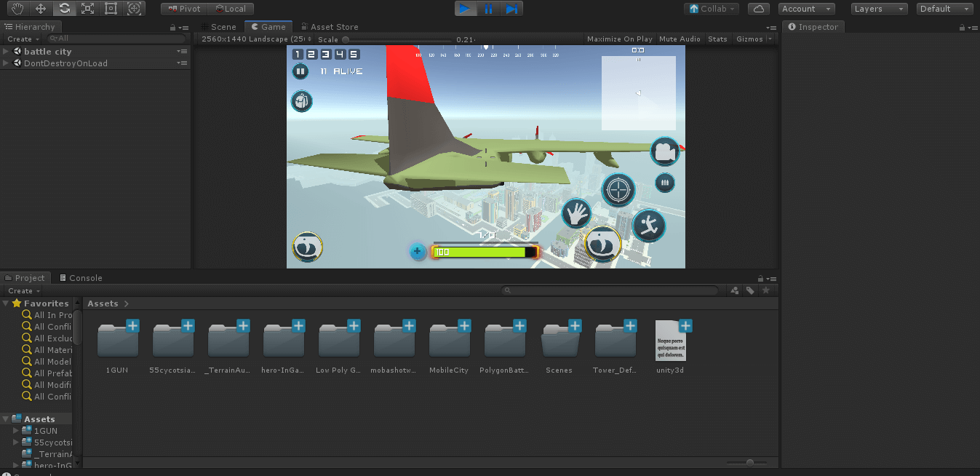Select the Rotate tool
Screen dimensions: 980x476
pyautogui.click(x=64, y=9)
